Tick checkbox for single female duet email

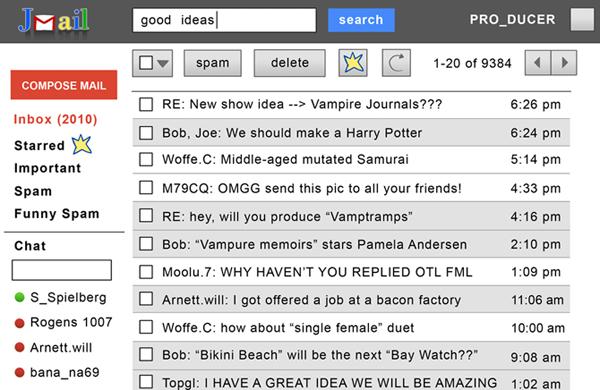(146, 327)
